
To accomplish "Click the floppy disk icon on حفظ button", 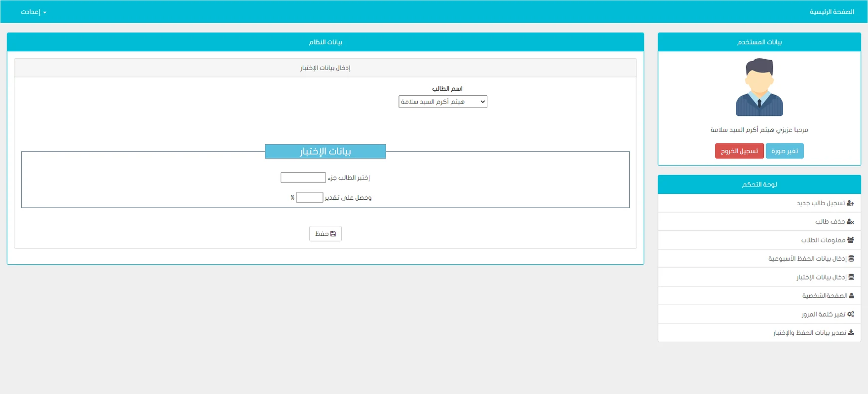I will pyautogui.click(x=333, y=234).
